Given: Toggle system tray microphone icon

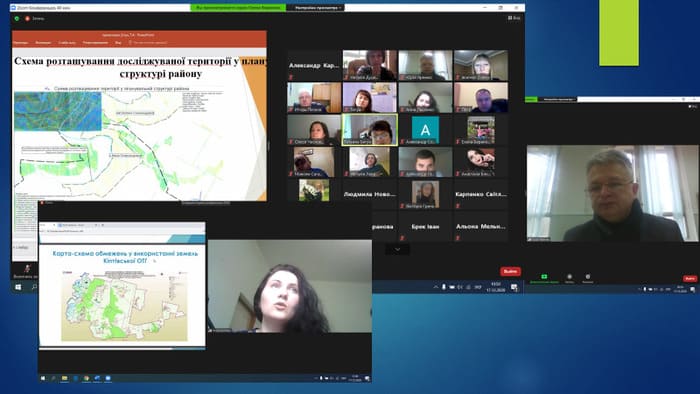Looking at the screenshot, I should [x=444, y=287].
